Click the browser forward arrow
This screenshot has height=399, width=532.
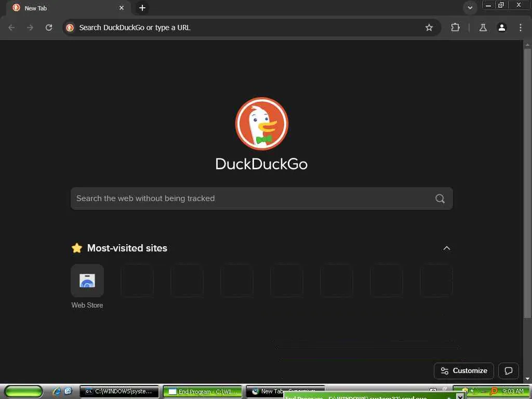pyautogui.click(x=30, y=28)
